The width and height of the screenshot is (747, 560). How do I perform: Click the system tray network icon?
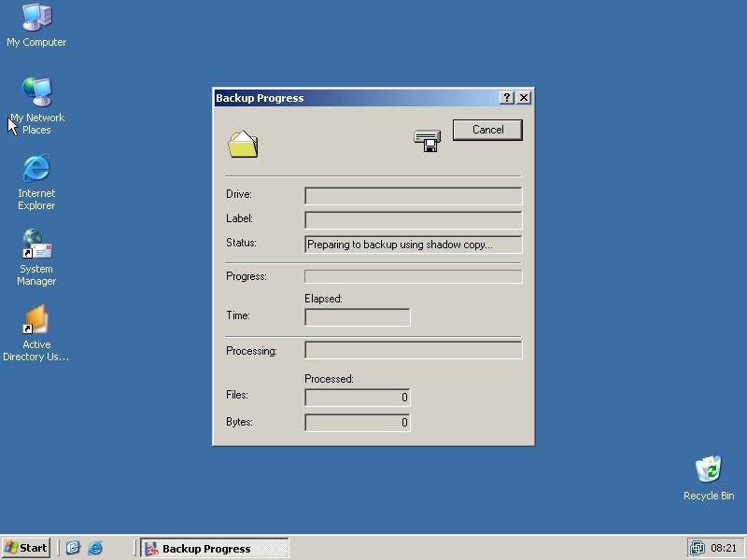698,548
